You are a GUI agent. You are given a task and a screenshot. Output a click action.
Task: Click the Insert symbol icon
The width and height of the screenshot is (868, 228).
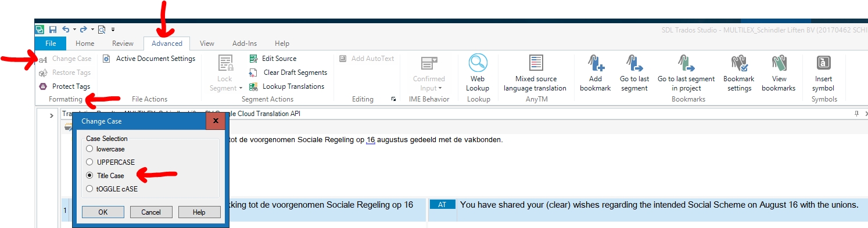(x=823, y=63)
